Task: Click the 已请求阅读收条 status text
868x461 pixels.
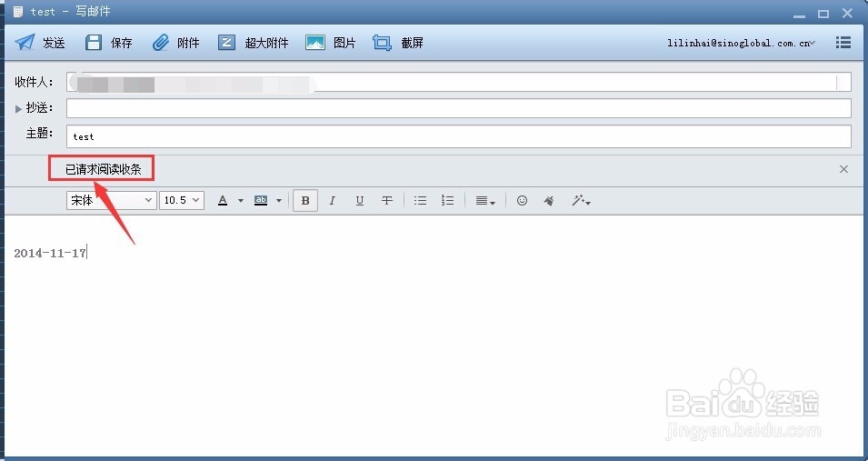Action: (x=103, y=169)
